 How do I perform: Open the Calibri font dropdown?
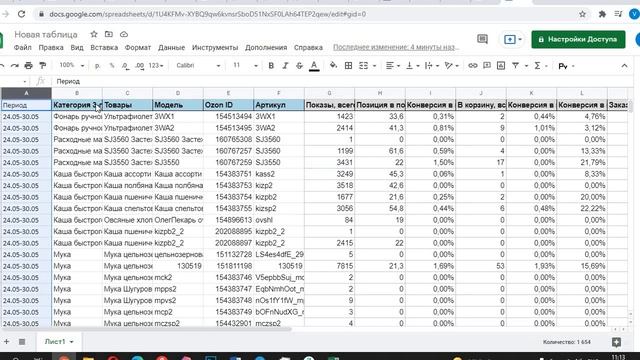[x=198, y=65]
